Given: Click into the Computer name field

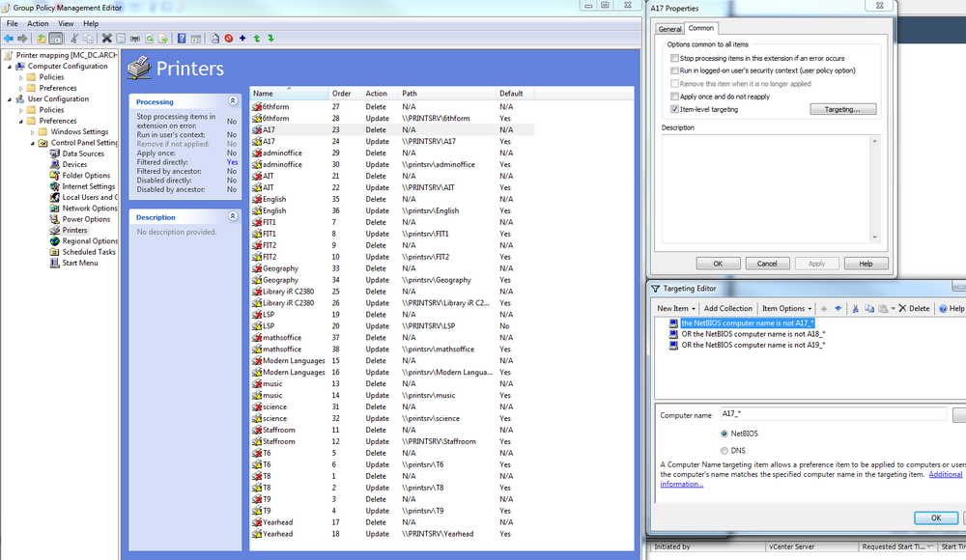Looking at the screenshot, I should tap(833, 414).
